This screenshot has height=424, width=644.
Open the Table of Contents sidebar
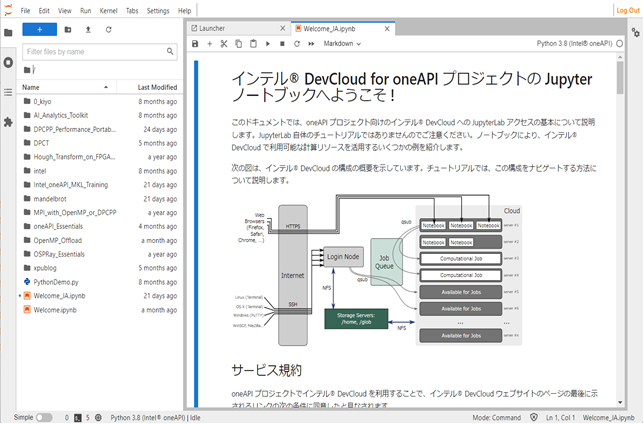point(8,92)
